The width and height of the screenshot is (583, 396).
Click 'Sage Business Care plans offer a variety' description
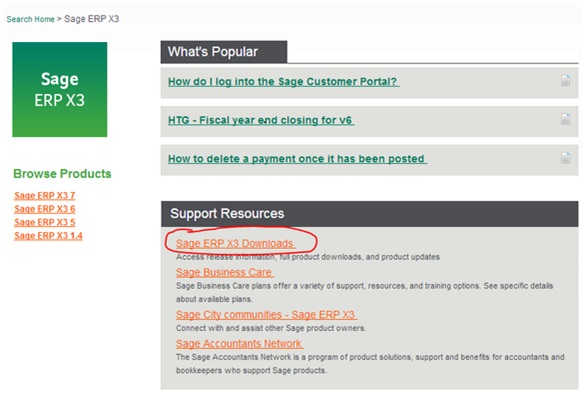pyautogui.click(x=364, y=293)
